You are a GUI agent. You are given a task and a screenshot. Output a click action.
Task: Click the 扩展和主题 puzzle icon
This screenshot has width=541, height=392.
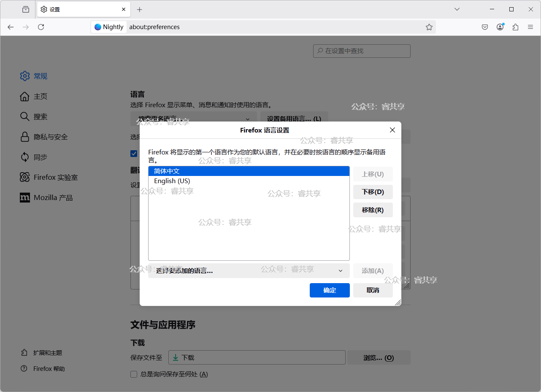tap(24, 353)
